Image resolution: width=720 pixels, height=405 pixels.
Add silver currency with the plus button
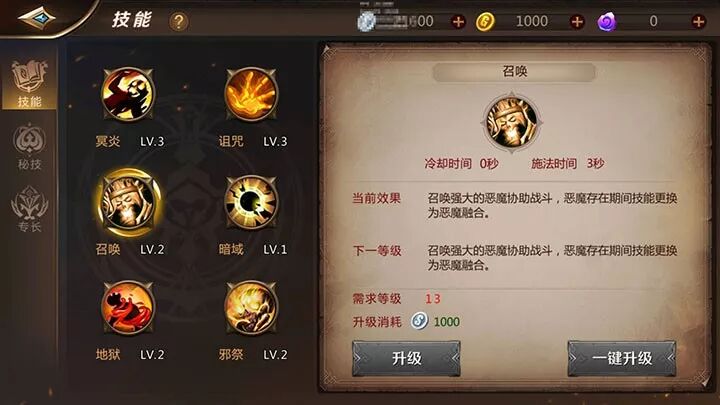tap(458, 22)
